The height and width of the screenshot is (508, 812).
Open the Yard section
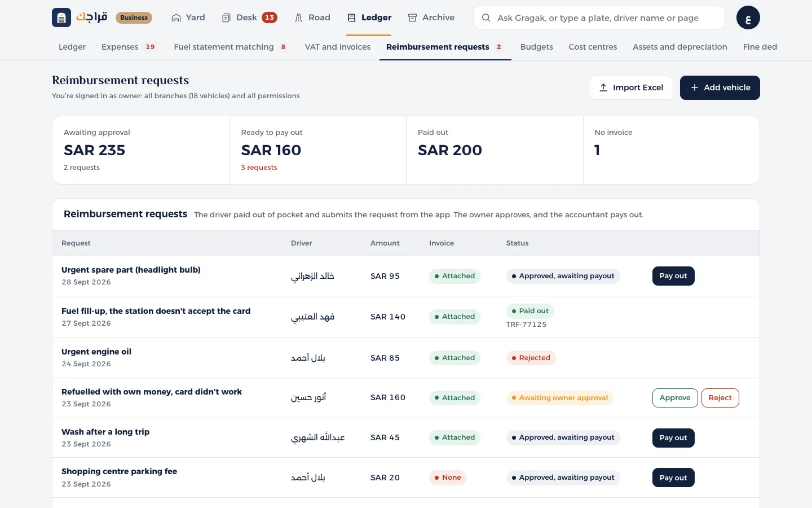pos(188,17)
